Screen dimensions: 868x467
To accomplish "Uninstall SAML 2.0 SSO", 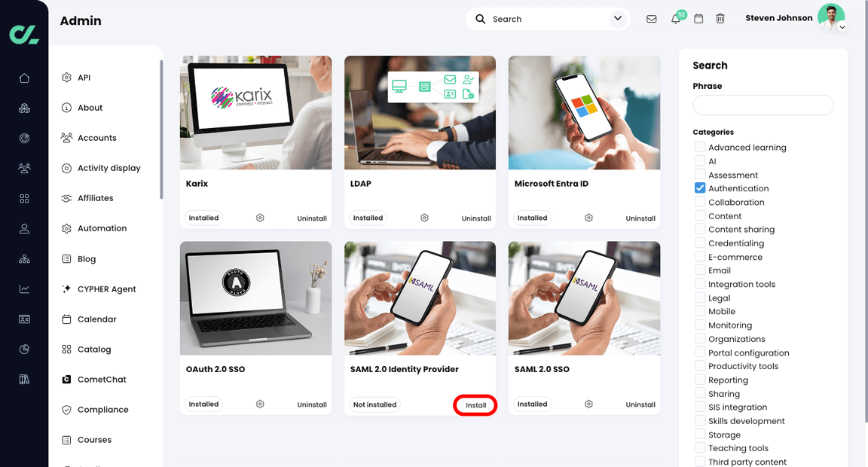I will pos(640,404).
